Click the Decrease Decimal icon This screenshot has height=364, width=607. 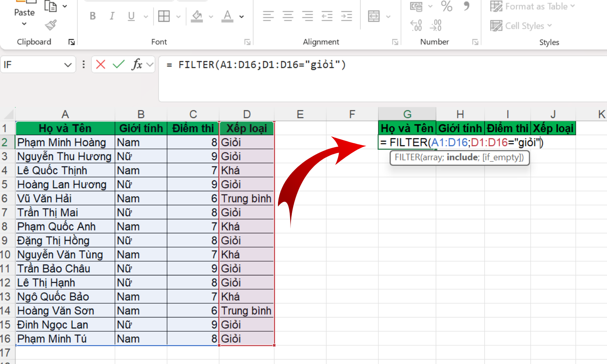pyautogui.click(x=435, y=25)
